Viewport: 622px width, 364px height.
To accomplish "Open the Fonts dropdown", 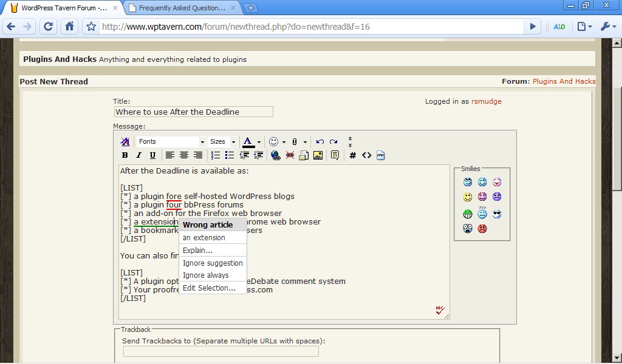I will 171,141.
